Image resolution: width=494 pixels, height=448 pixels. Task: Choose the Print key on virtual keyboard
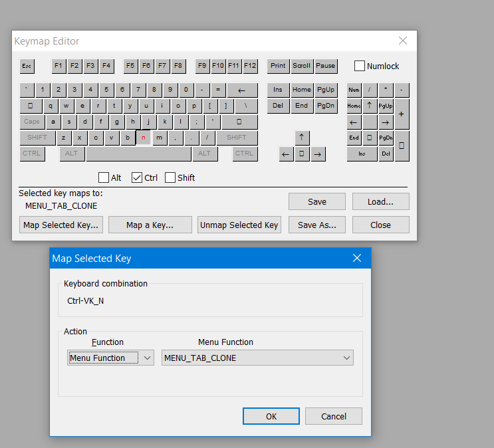(278, 66)
